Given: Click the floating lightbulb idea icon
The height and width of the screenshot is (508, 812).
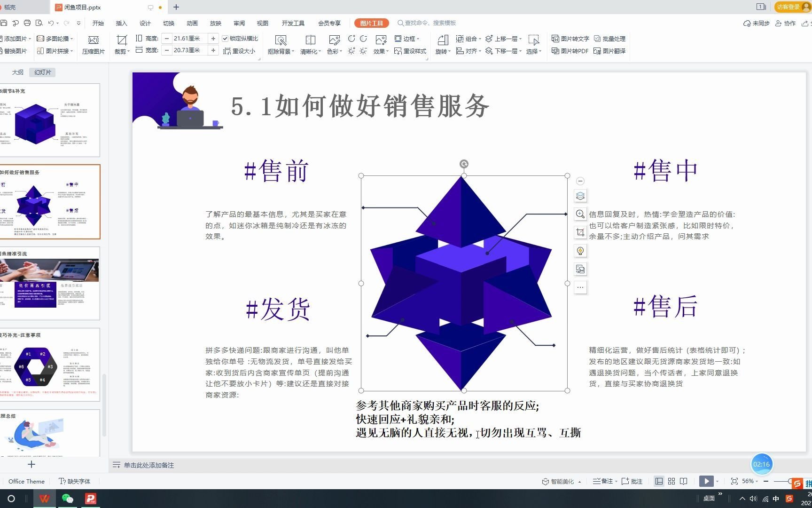Looking at the screenshot, I should click(580, 251).
